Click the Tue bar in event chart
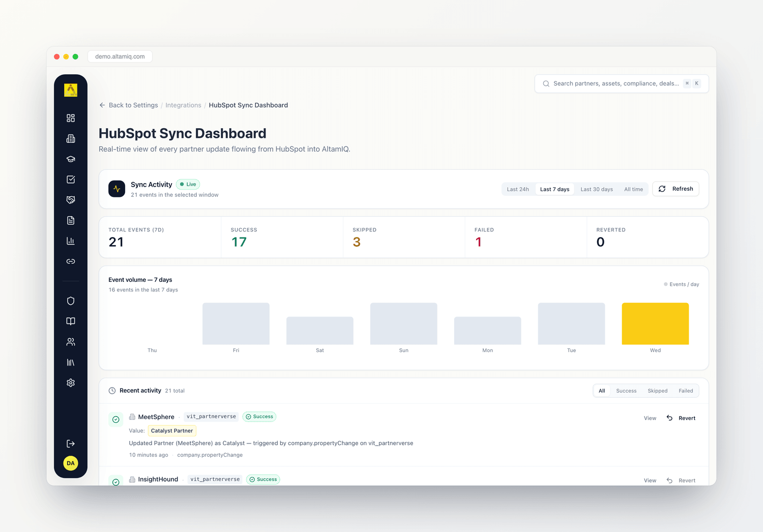Viewport: 763px width, 532px height. click(571, 323)
